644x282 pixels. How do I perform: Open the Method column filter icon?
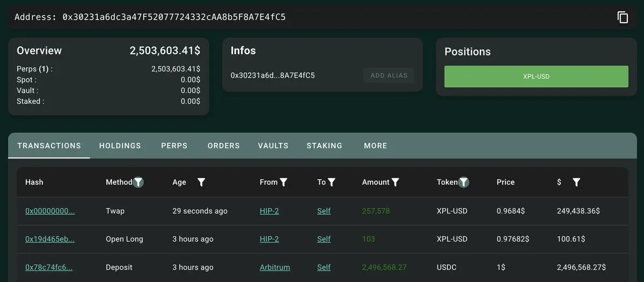pos(138,182)
